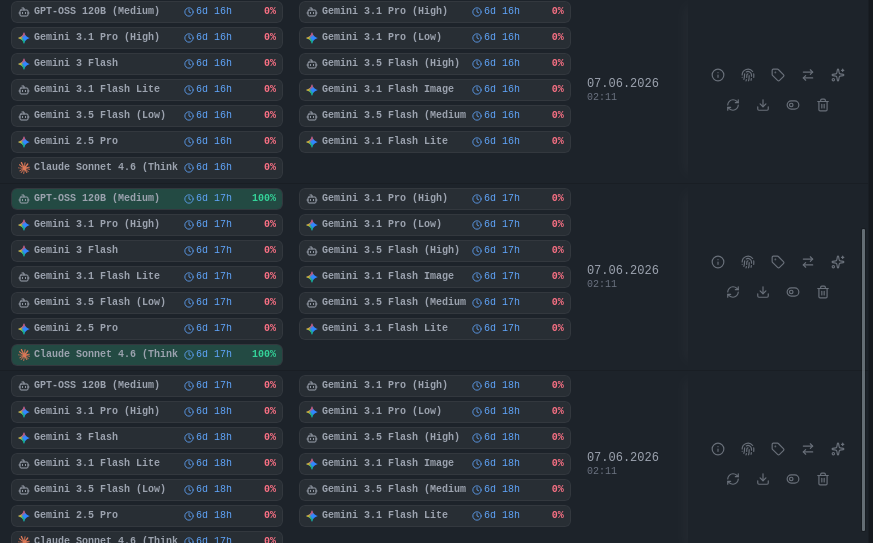Click Gemini 3.5 Flash (High) chip with 6d 16h

coord(435,63)
